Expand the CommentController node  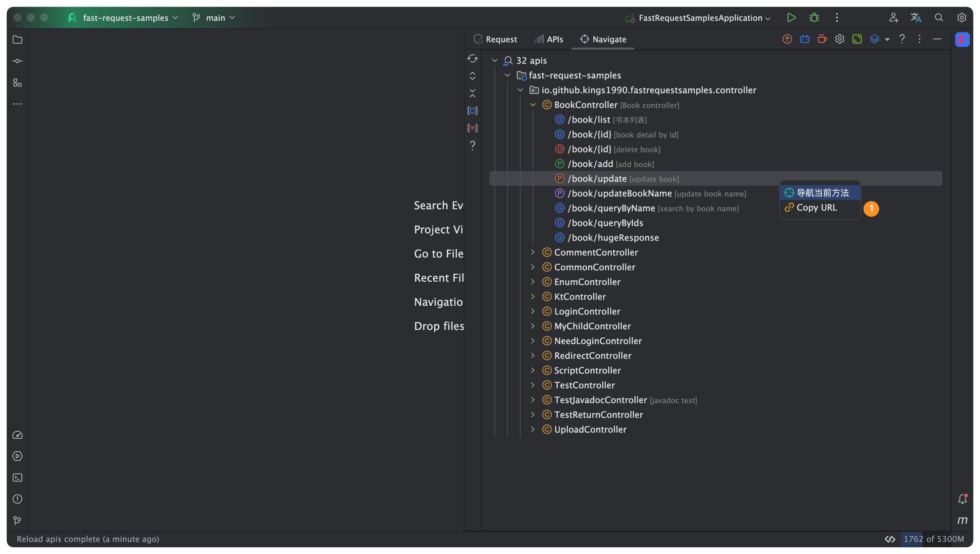533,252
